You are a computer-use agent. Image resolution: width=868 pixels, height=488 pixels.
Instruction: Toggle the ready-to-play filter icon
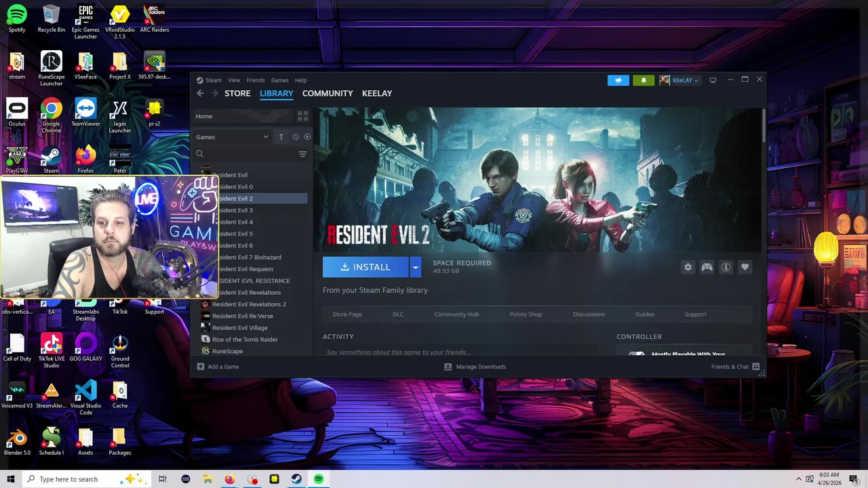coord(307,137)
